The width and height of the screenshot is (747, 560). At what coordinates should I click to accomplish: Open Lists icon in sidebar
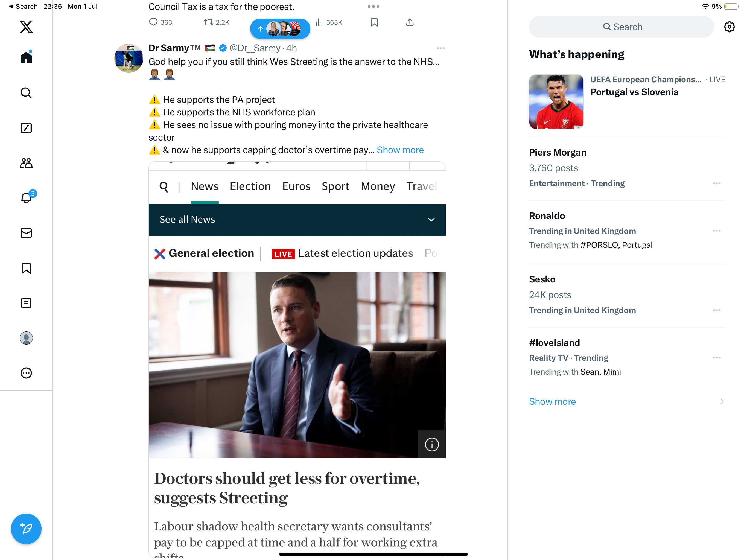pyautogui.click(x=26, y=303)
